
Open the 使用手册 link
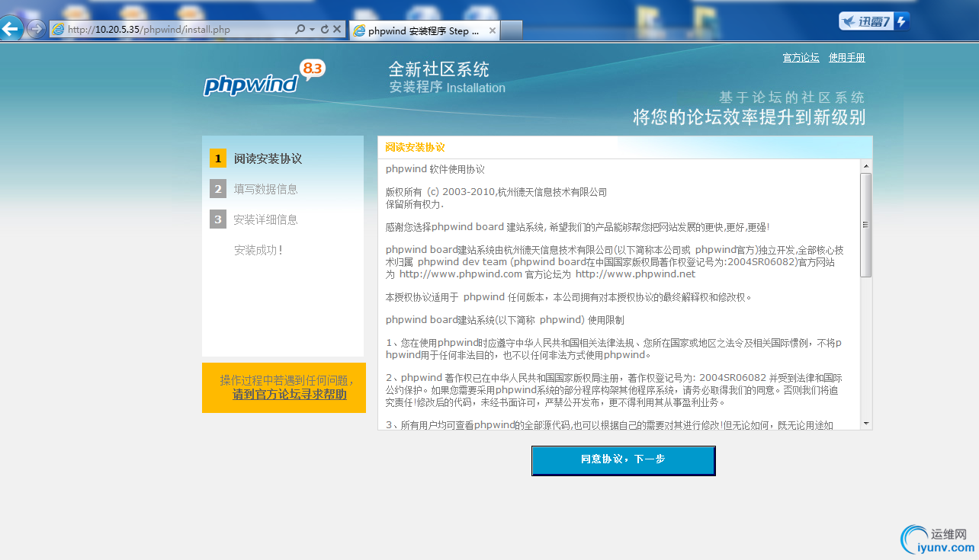tap(847, 58)
